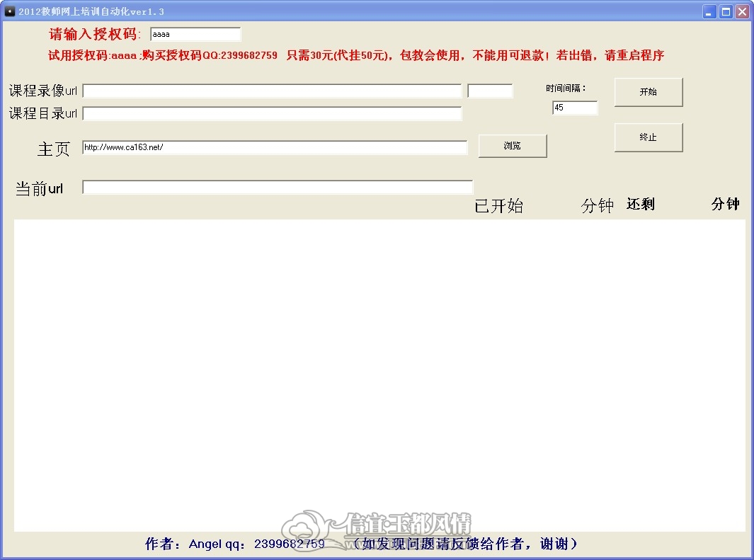The height and width of the screenshot is (560, 754).
Task: Click the 请输入授权码 label
Action: [95, 34]
